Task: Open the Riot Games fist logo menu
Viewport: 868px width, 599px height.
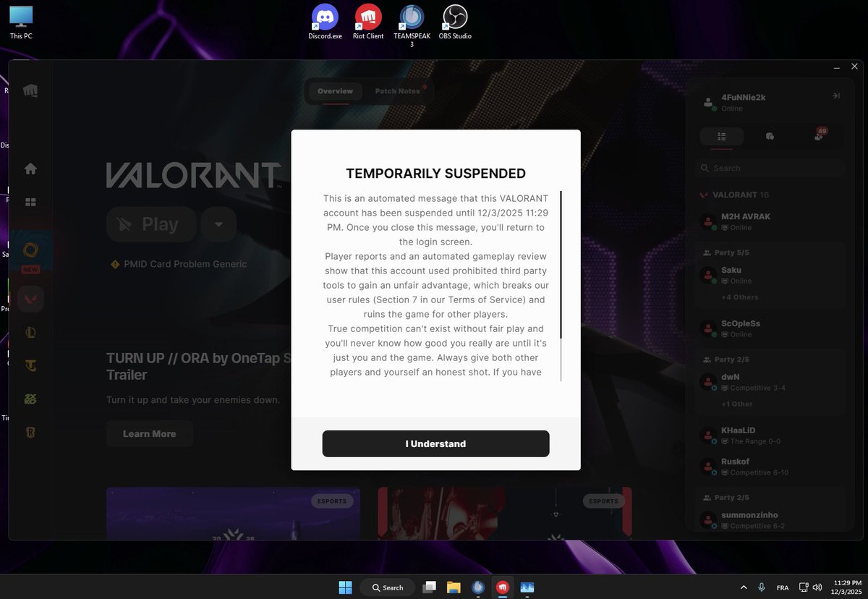Action: 30,90
